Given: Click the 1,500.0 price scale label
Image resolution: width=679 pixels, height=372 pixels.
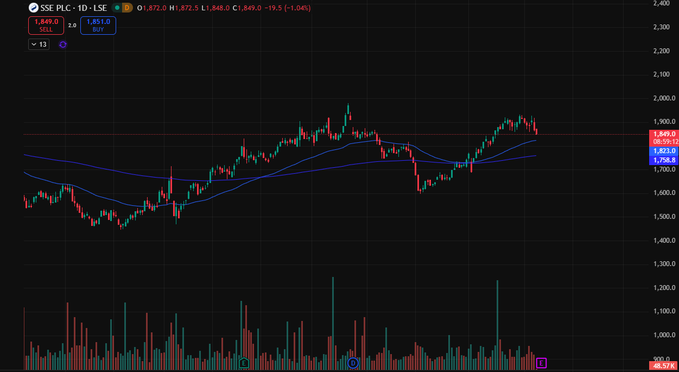Looking at the screenshot, I should point(665,217).
